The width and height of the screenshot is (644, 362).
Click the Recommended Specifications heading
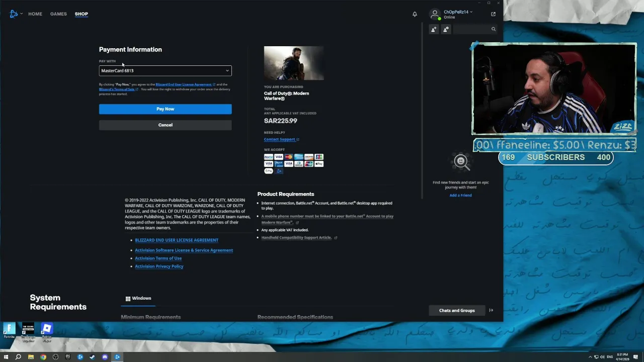(x=295, y=317)
